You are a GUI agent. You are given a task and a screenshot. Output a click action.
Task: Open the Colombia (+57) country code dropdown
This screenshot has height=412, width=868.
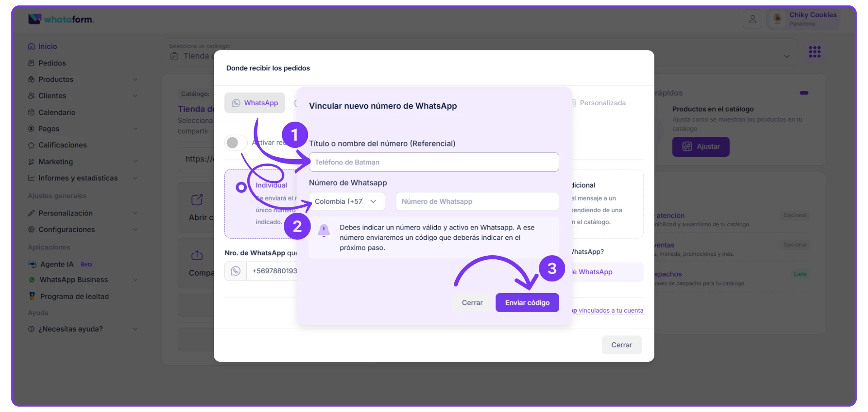coord(347,201)
